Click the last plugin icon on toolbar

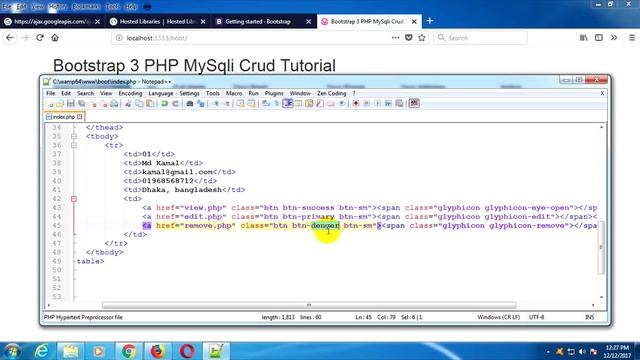414,104
